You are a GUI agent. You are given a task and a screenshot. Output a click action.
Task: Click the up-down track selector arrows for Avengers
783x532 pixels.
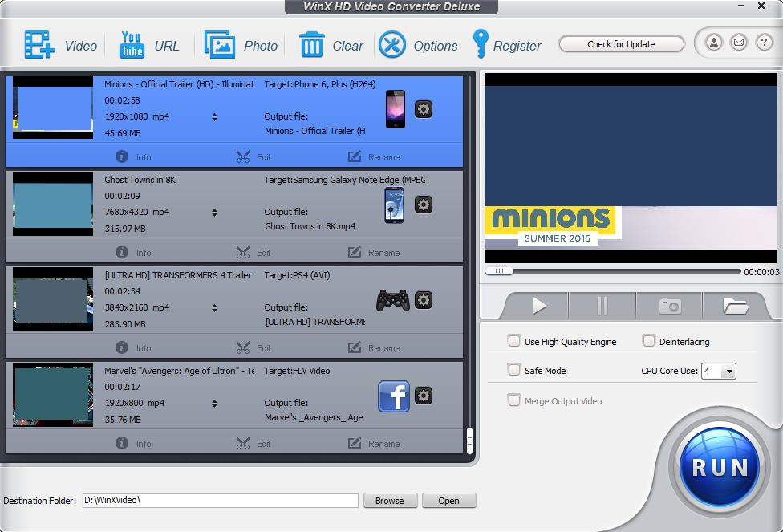pos(214,404)
